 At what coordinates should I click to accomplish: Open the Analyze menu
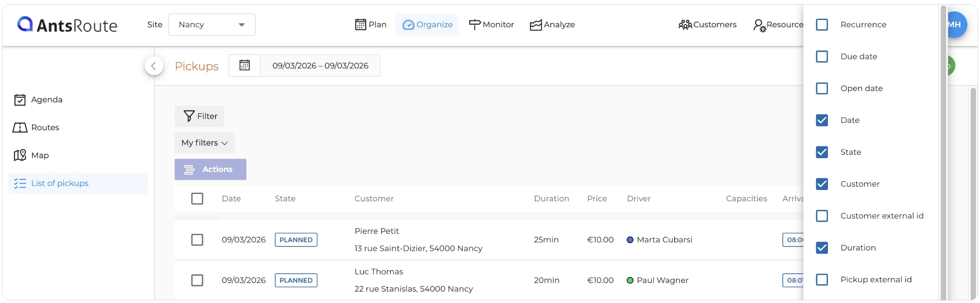(552, 25)
